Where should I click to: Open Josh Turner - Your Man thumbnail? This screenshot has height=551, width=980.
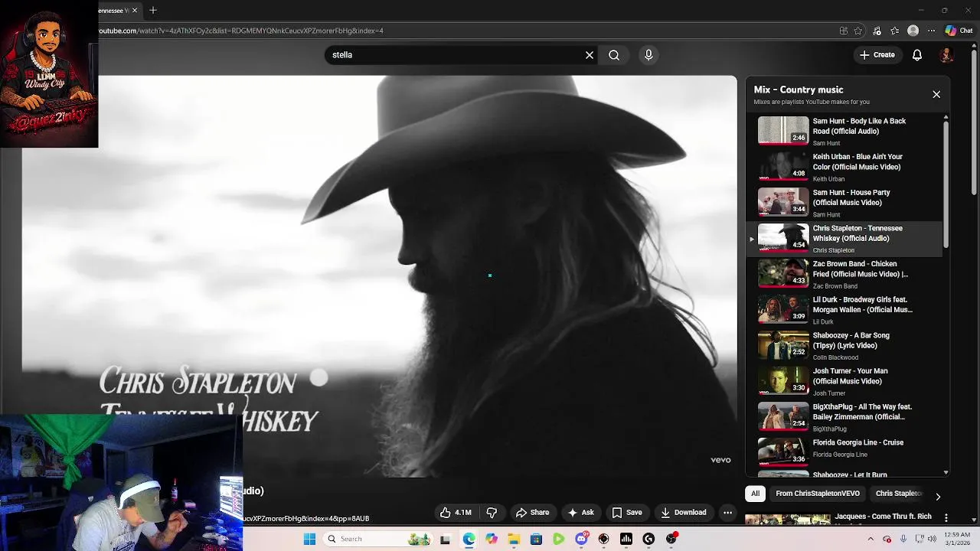click(x=783, y=380)
